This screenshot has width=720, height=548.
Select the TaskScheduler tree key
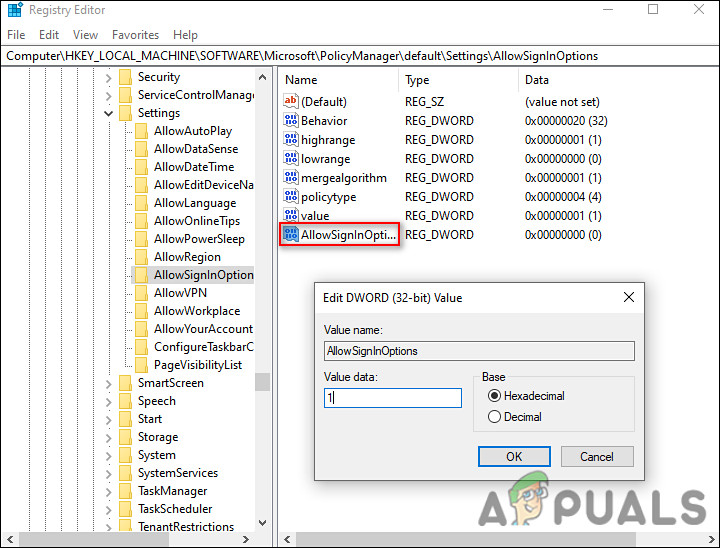click(175, 509)
